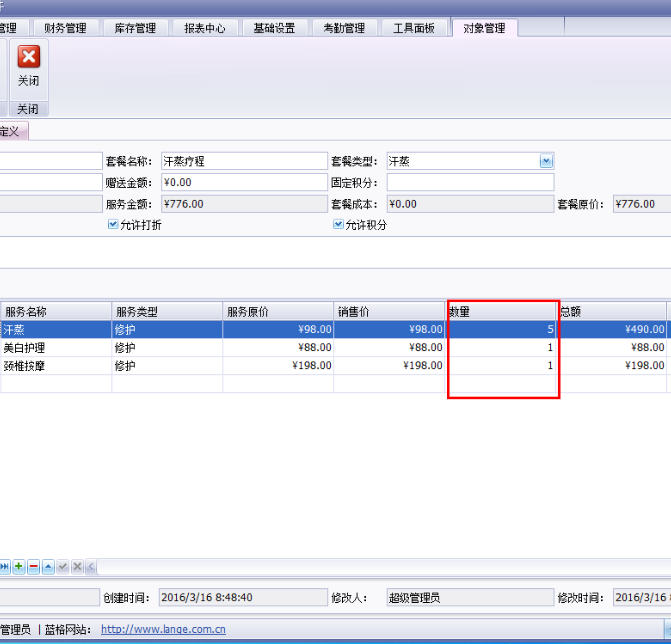The height and width of the screenshot is (644, 671).
Task: Click the 服务名称 column header
Action: coord(56,312)
